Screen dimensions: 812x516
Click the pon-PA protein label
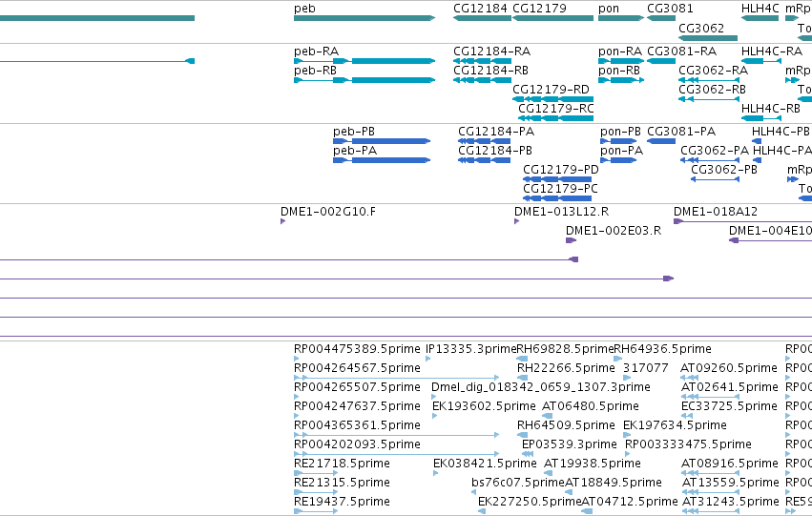[621, 151]
